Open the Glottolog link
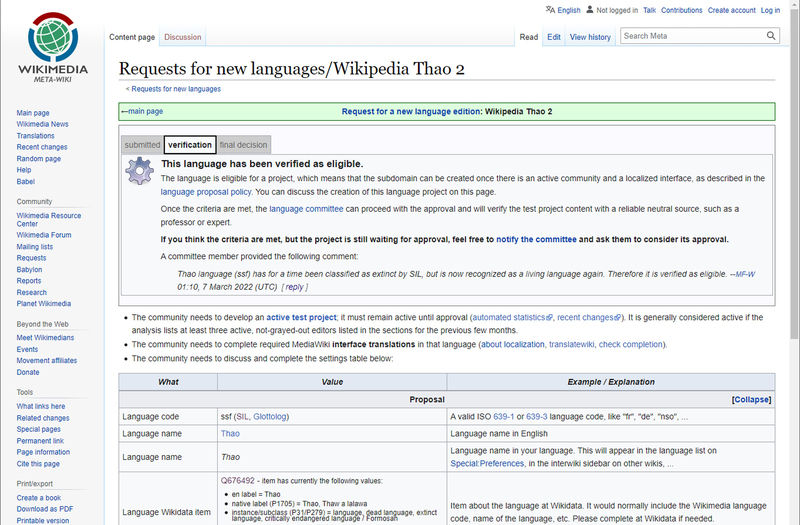This screenshot has height=525, width=800. (269, 417)
